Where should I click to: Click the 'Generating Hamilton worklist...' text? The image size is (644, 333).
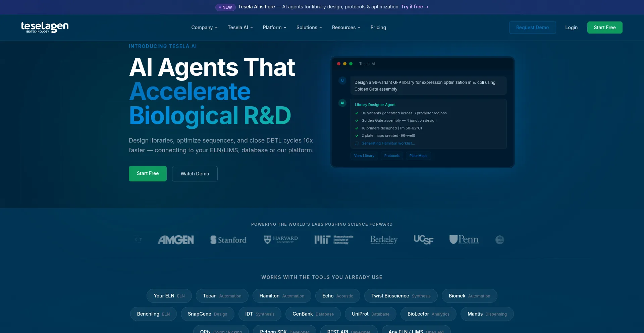click(388, 143)
